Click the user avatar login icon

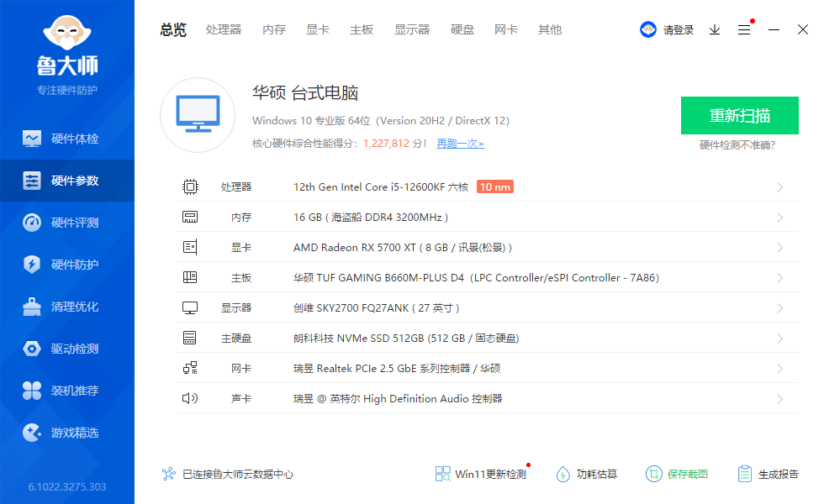click(x=648, y=29)
